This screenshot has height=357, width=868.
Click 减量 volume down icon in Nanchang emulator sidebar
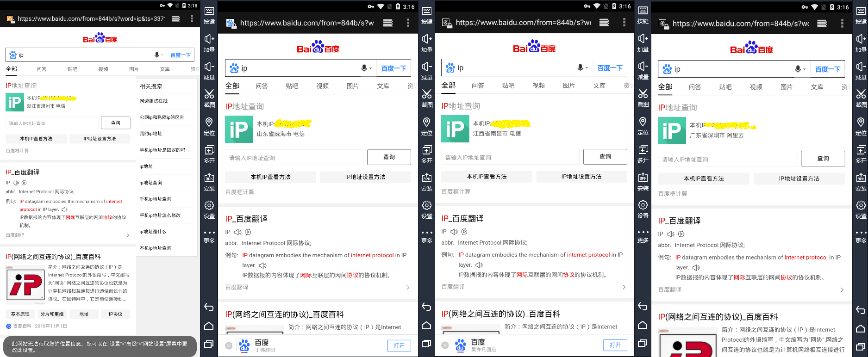tap(643, 66)
